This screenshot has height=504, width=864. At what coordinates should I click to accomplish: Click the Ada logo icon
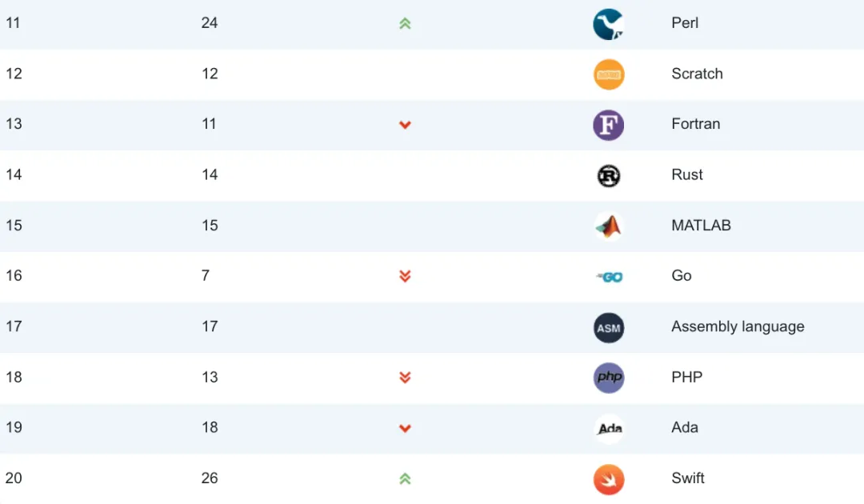pyautogui.click(x=610, y=429)
